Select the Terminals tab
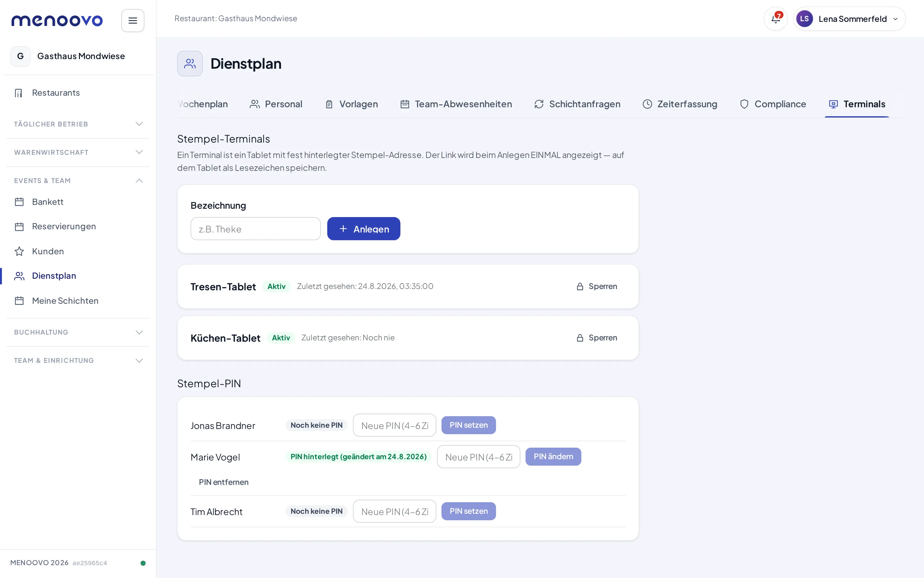This screenshot has height=578, width=924. click(857, 104)
